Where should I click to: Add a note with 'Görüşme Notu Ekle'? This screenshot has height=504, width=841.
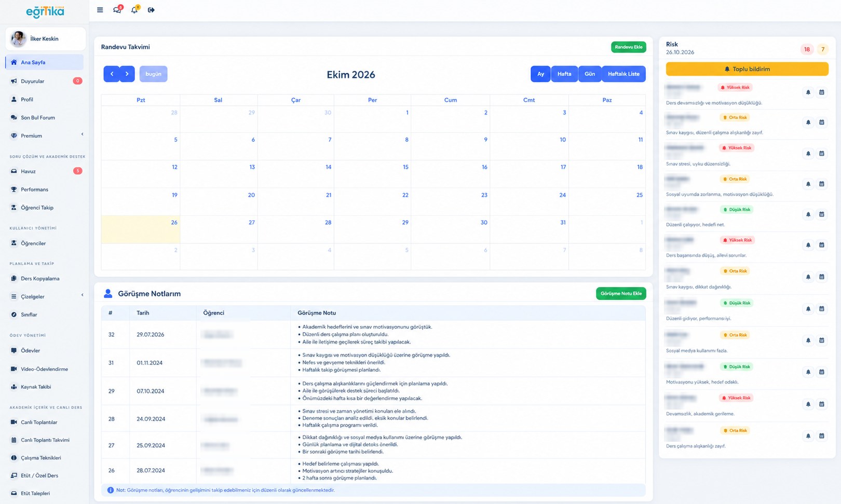(621, 293)
